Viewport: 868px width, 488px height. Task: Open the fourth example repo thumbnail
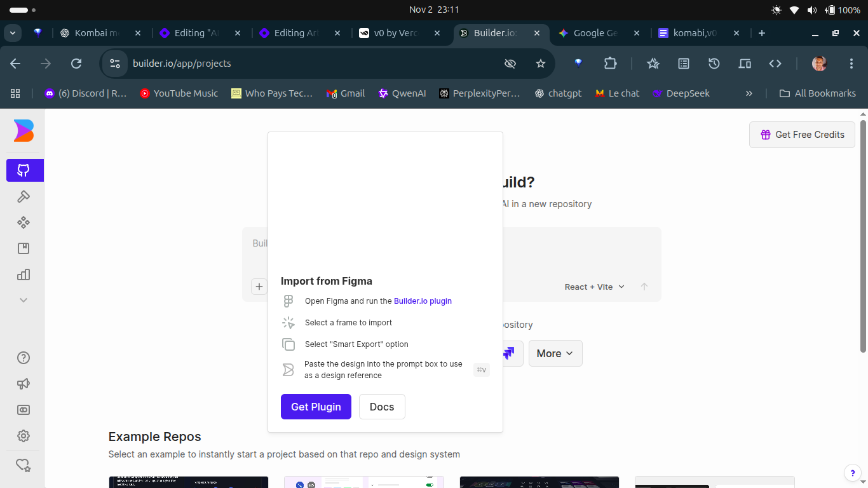[x=715, y=482]
